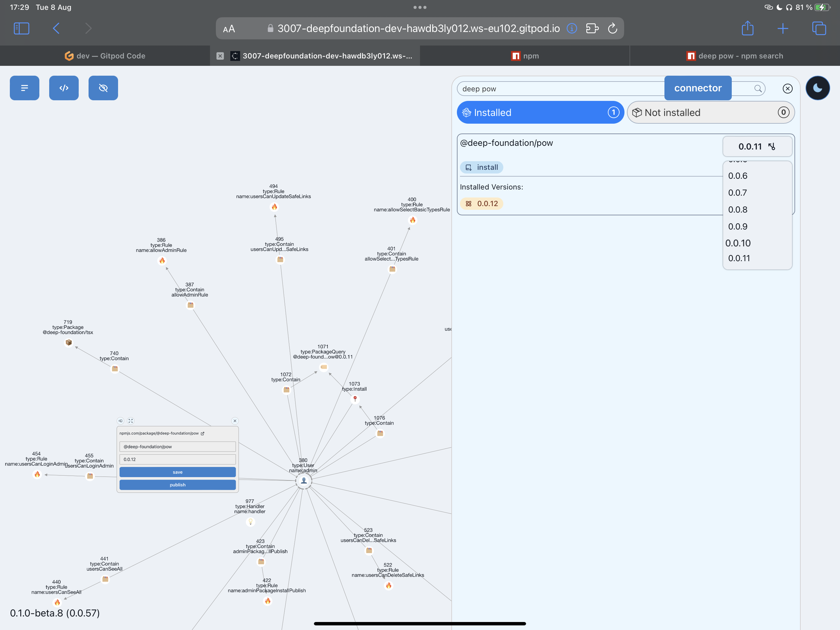Select the Install node 1073 pin

click(x=355, y=399)
